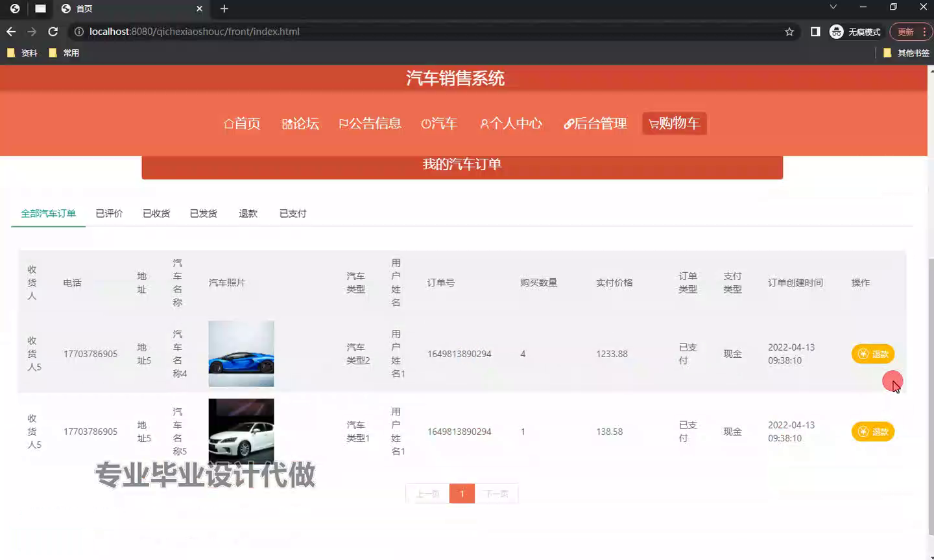
Task: Click the 订单创建时间 column header
Action: click(x=795, y=283)
